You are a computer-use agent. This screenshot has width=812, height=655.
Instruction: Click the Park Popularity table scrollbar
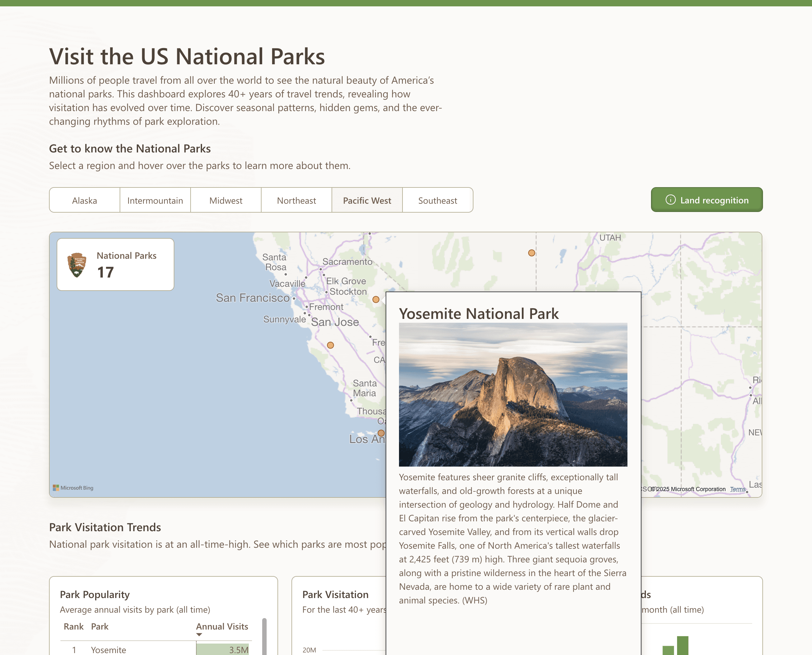pyautogui.click(x=264, y=637)
